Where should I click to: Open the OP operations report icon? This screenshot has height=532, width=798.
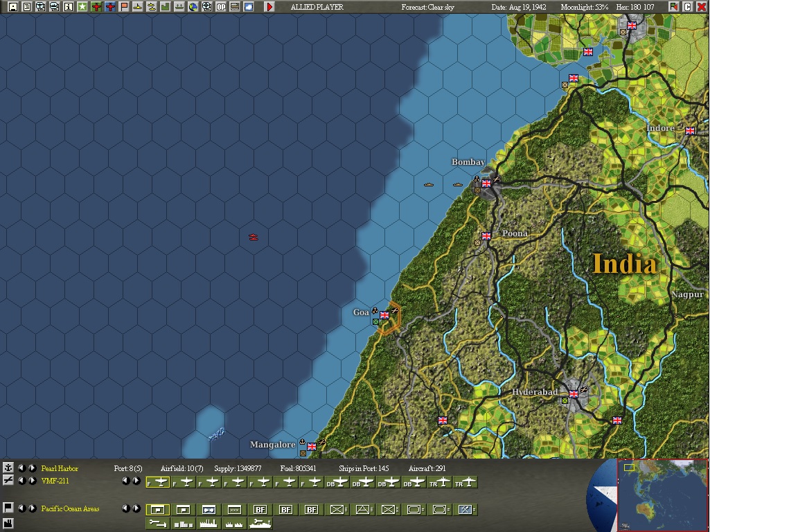pos(221,7)
